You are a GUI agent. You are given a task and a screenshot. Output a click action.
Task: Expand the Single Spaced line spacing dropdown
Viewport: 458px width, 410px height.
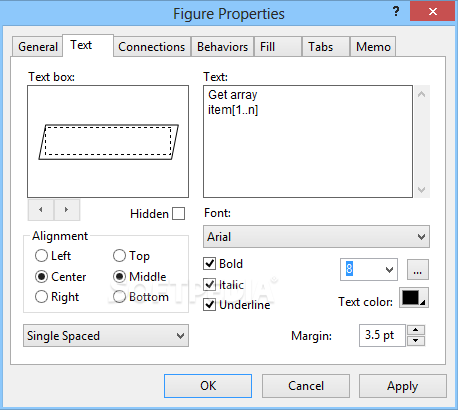[106, 336]
